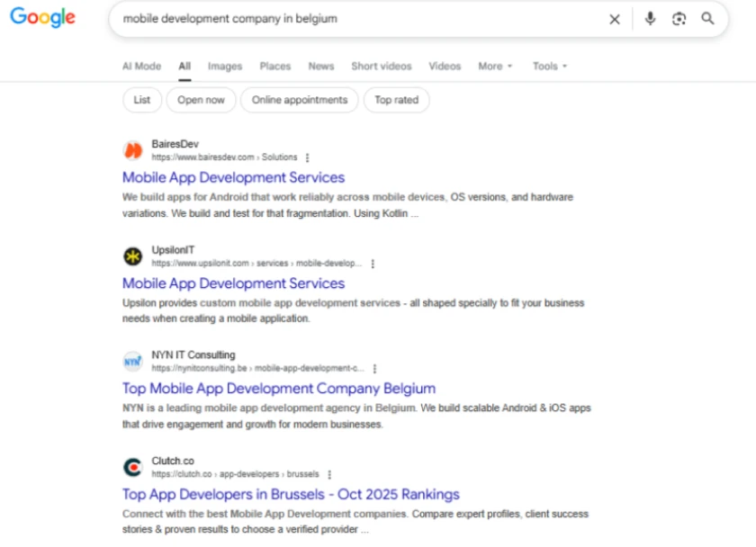756x547 pixels.
Task: Open Google Lens image search
Action: pos(679,19)
